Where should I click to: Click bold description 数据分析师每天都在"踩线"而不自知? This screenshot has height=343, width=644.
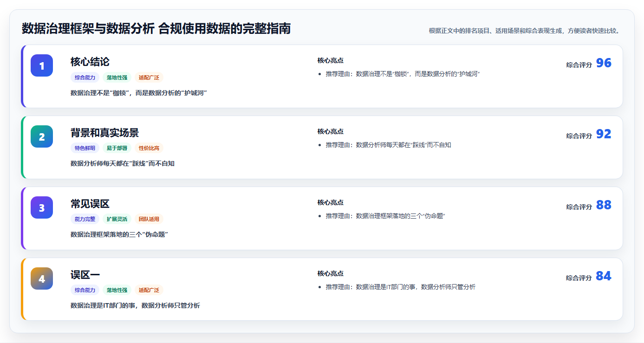(123, 164)
